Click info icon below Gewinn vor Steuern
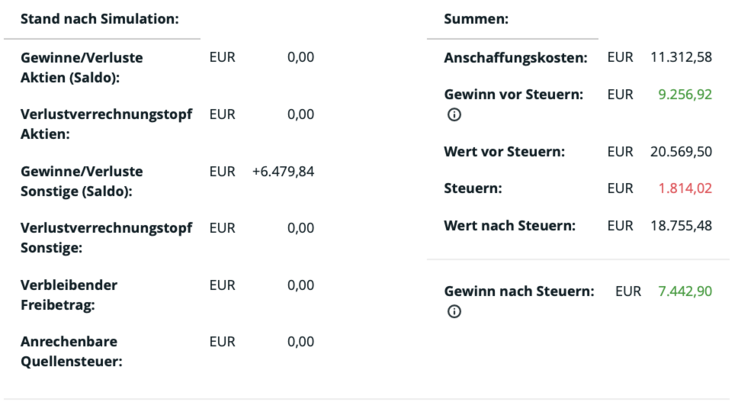The height and width of the screenshot is (412, 738). click(x=454, y=115)
